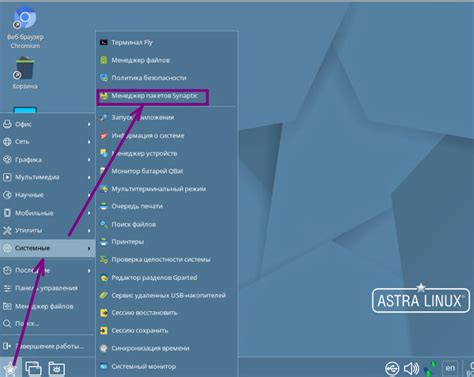Open Информация о системе
Viewport: 474px width, 377px height.
[x=167, y=136]
